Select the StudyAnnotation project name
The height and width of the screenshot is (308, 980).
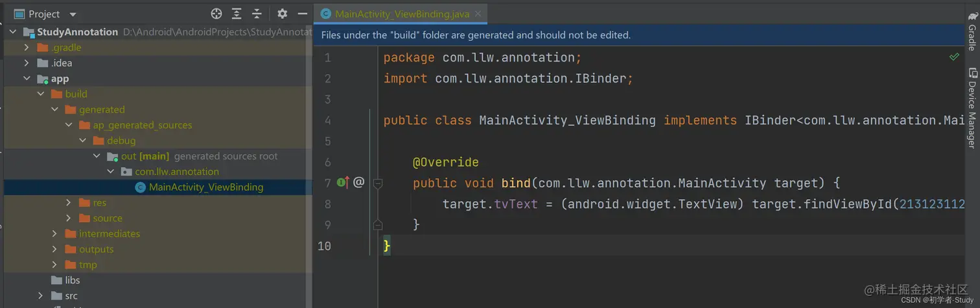click(77, 32)
